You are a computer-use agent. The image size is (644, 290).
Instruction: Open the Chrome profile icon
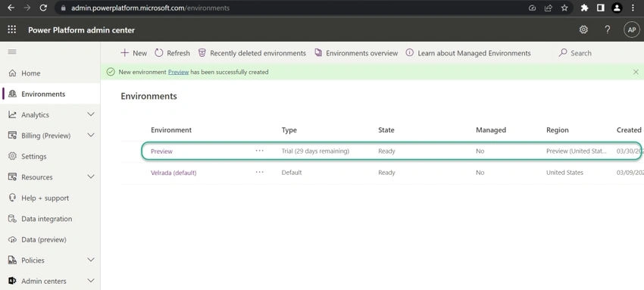(617, 8)
